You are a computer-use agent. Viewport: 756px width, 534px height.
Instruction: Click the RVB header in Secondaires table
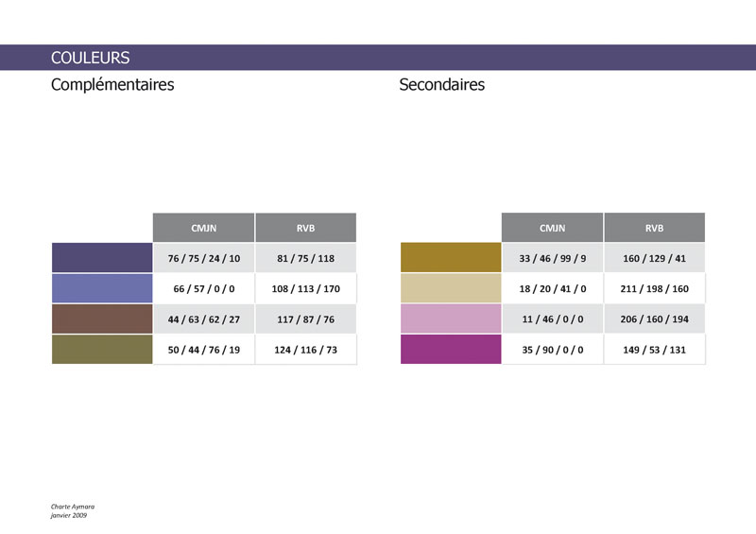coord(654,228)
